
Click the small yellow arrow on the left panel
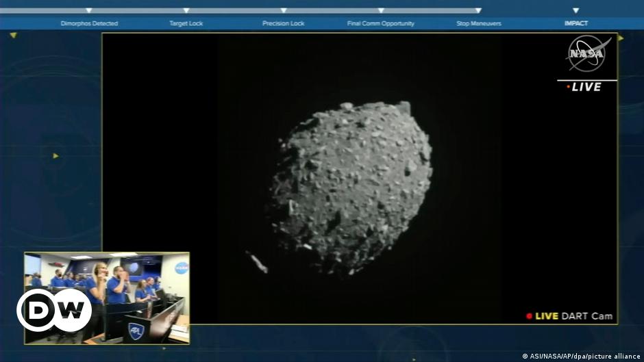click(55, 156)
